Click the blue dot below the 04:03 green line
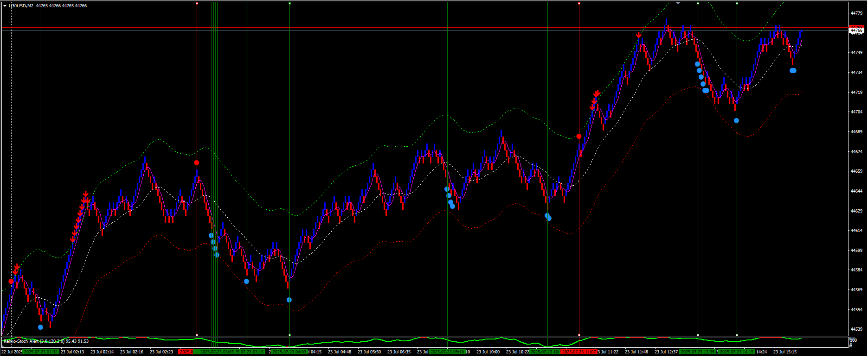Viewport: 868px width, 356px height. (289, 300)
